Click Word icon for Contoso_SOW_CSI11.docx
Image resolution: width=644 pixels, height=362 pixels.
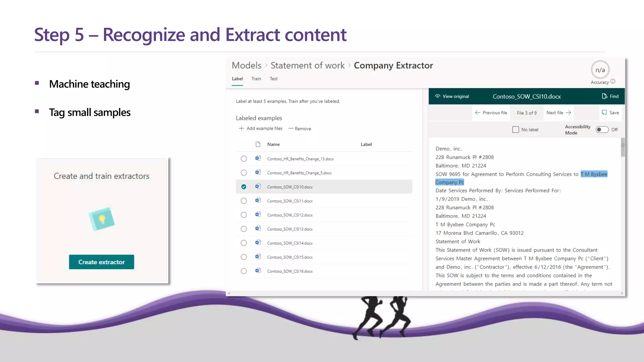(258, 200)
